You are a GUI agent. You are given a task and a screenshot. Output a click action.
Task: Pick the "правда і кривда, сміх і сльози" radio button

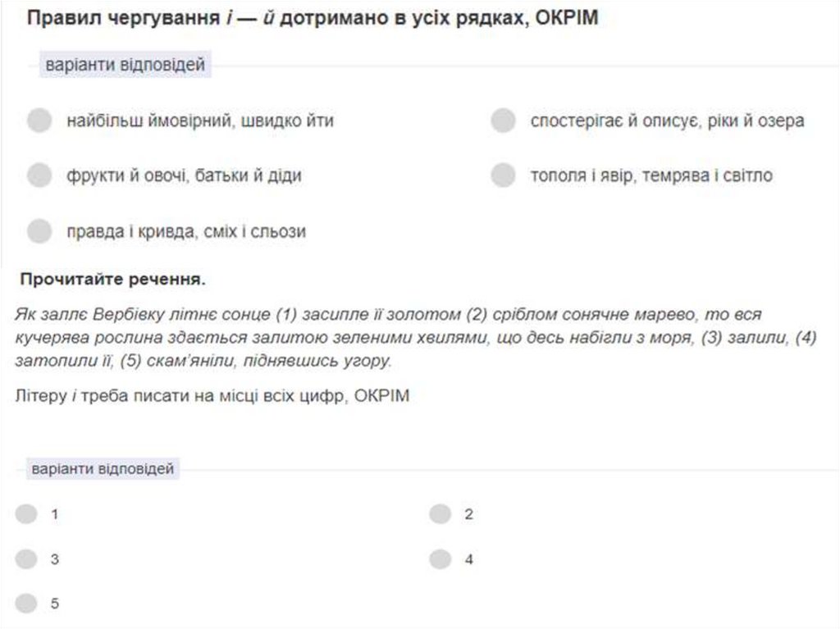[39, 231]
